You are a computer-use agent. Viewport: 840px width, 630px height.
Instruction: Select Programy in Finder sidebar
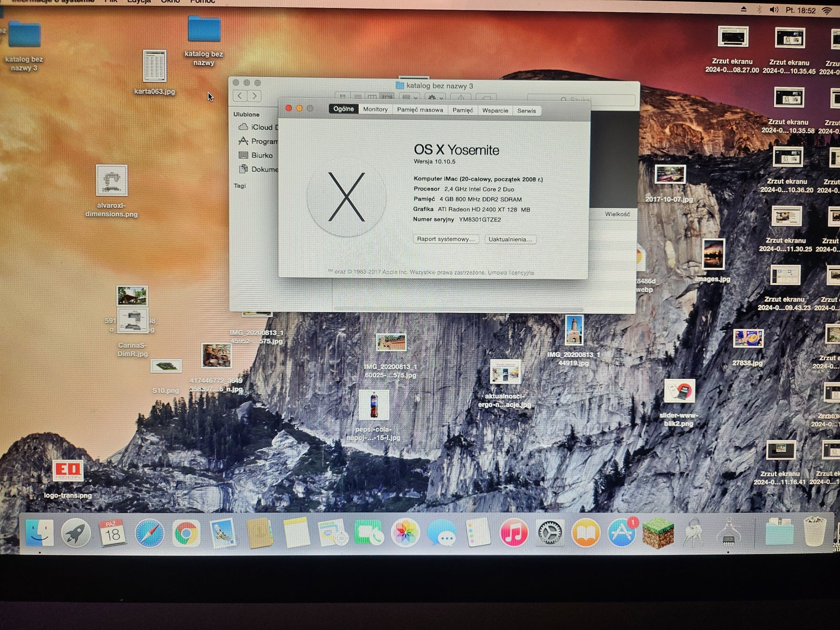pos(258,141)
